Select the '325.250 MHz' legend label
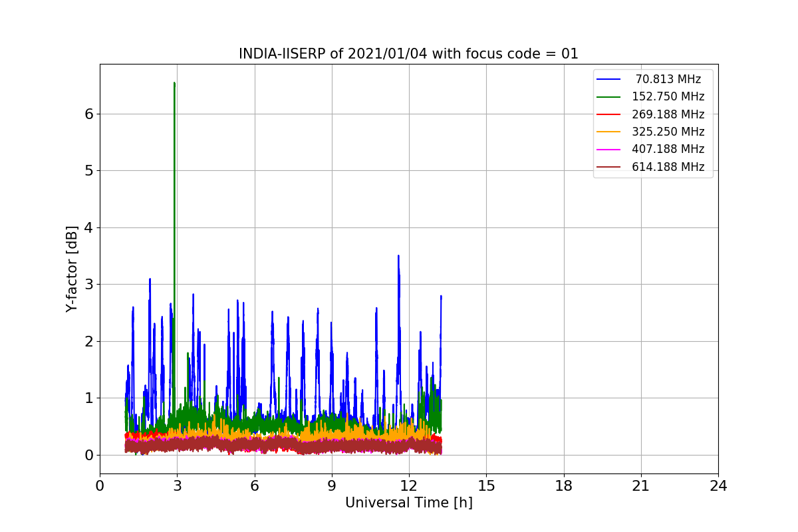 click(668, 132)
